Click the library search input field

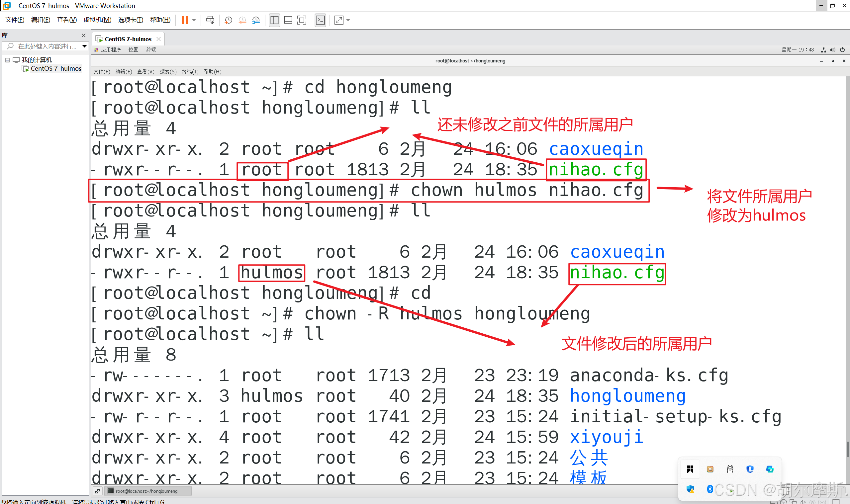coord(47,46)
